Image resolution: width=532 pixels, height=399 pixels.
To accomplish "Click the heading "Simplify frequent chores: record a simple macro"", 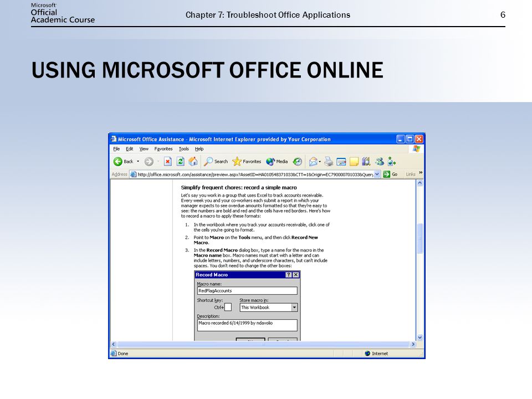I will 239,188.
